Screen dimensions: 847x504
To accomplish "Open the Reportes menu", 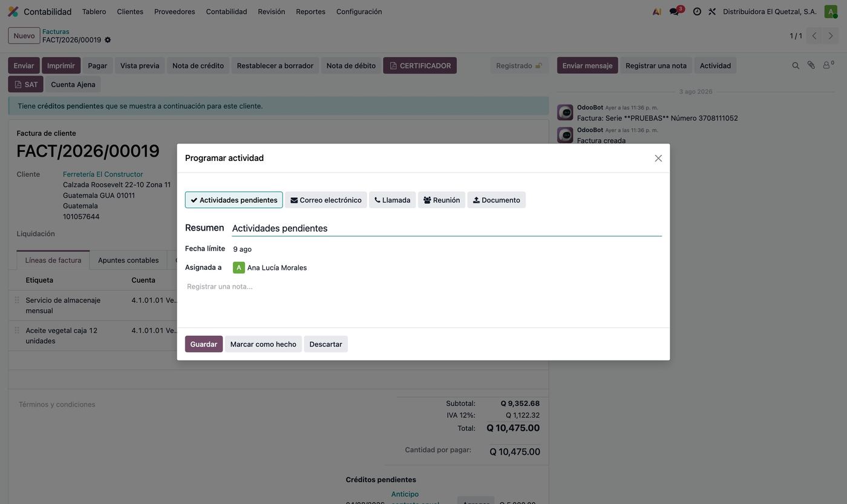I will (310, 11).
